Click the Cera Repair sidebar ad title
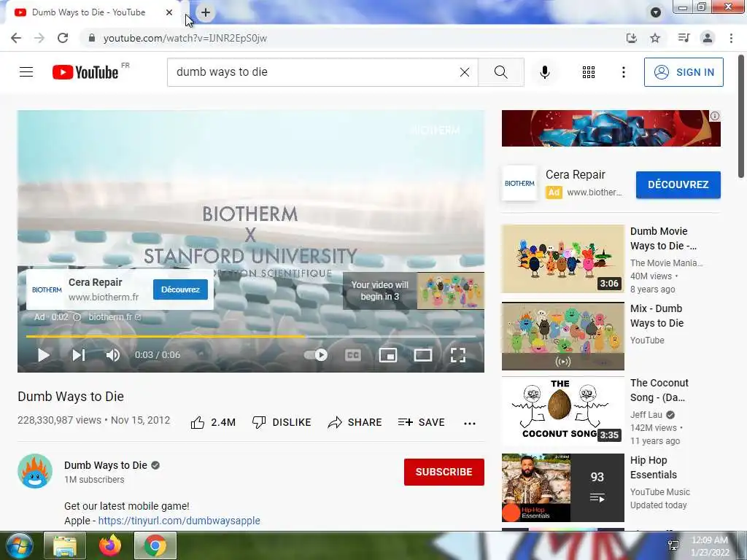Image resolution: width=747 pixels, height=560 pixels. (575, 175)
